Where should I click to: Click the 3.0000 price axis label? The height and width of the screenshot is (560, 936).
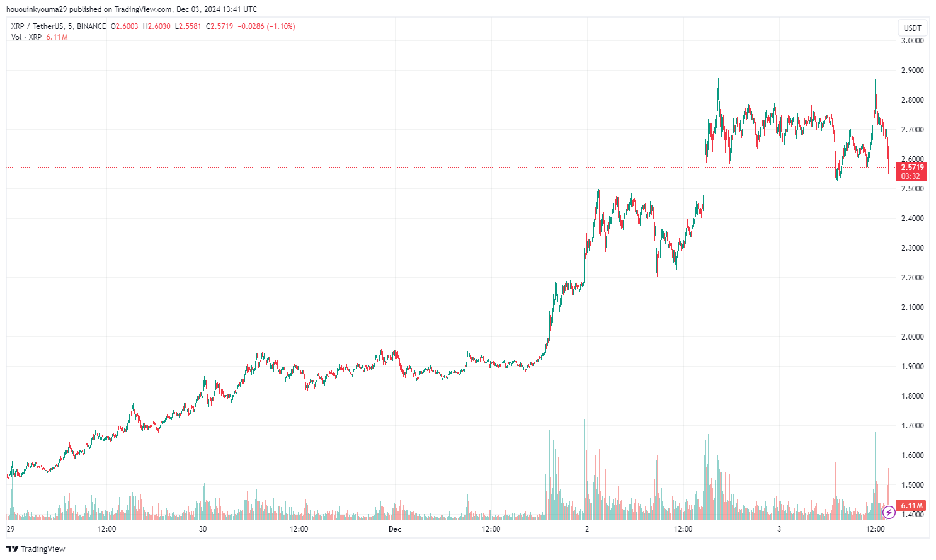point(912,41)
